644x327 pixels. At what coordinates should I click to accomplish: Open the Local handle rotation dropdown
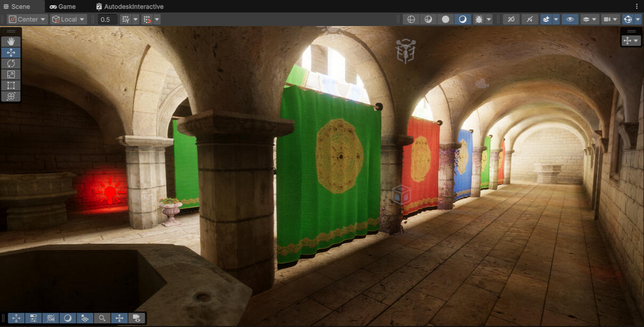pos(68,19)
